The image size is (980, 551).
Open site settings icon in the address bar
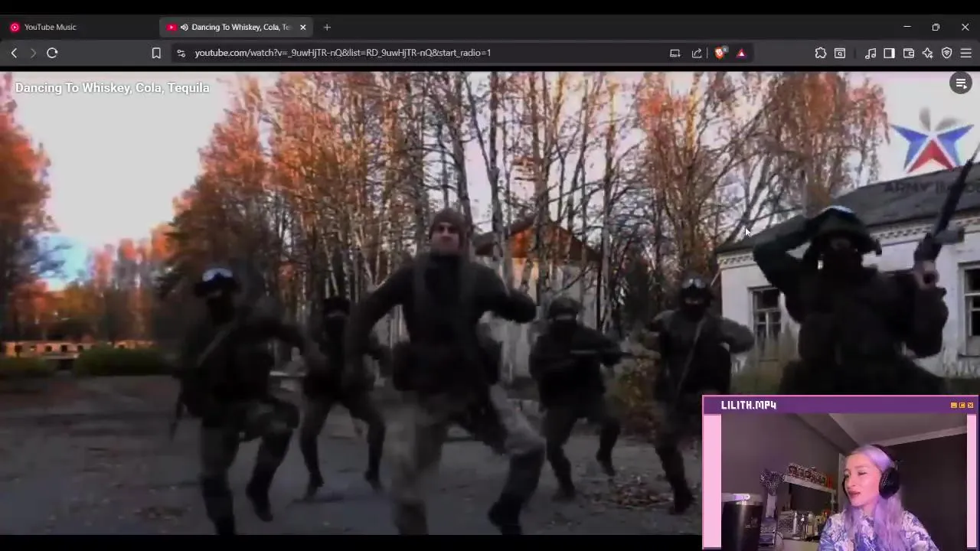(x=181, y=53)
